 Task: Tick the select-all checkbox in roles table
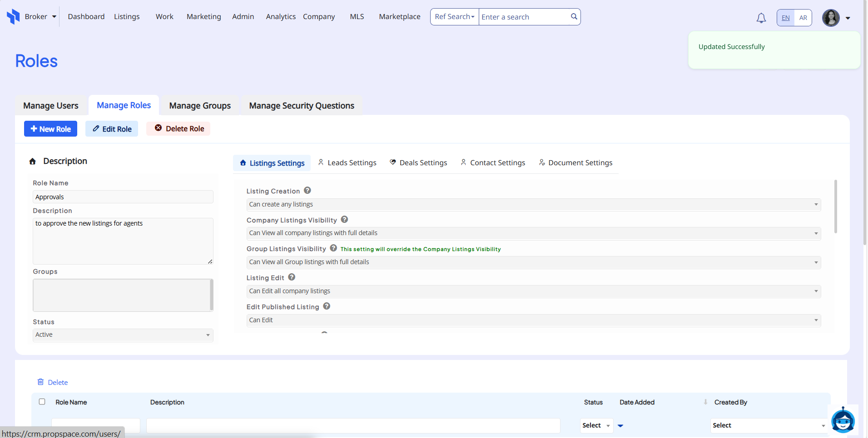42,402
